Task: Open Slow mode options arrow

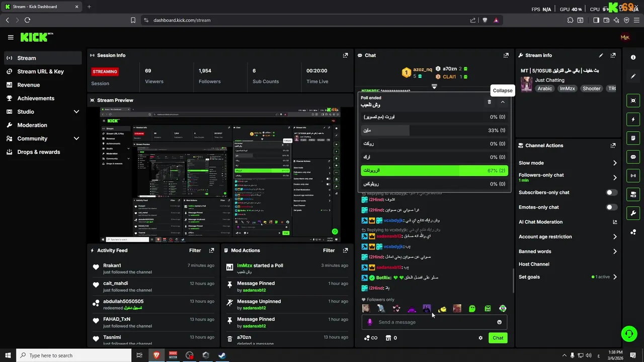Action: point(615,163)
